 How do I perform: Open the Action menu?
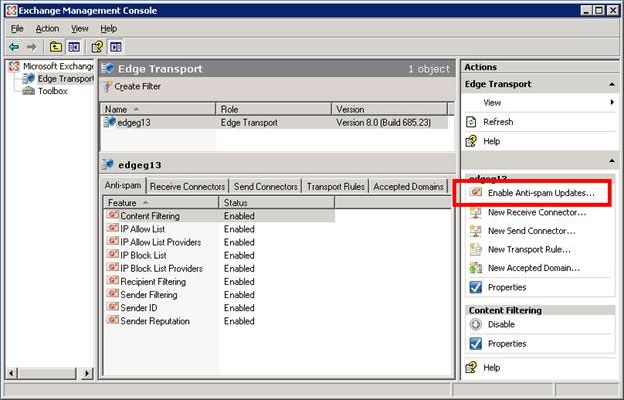click(x=47, y=29)
